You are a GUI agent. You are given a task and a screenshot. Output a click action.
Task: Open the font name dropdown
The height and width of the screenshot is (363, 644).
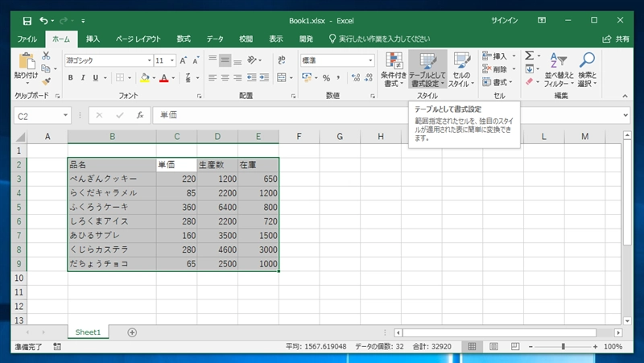coord(149,61)
